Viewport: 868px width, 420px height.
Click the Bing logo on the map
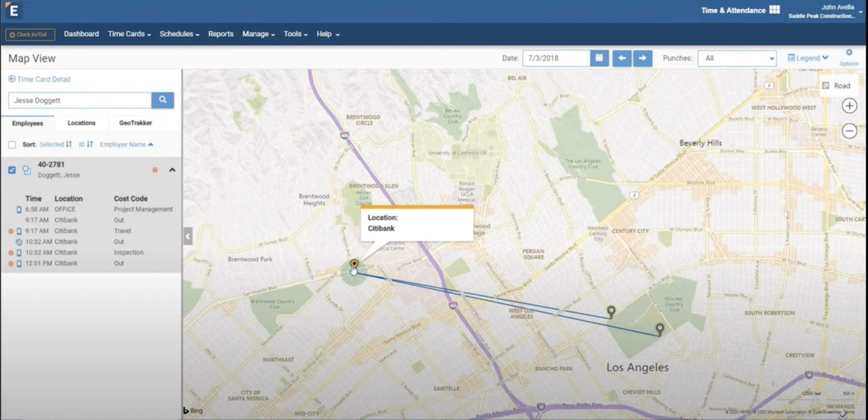[193, 411]
